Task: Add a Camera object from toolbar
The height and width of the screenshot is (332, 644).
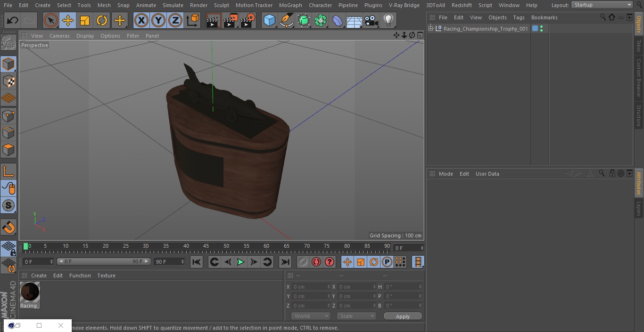Action: (x=371, y=21)
